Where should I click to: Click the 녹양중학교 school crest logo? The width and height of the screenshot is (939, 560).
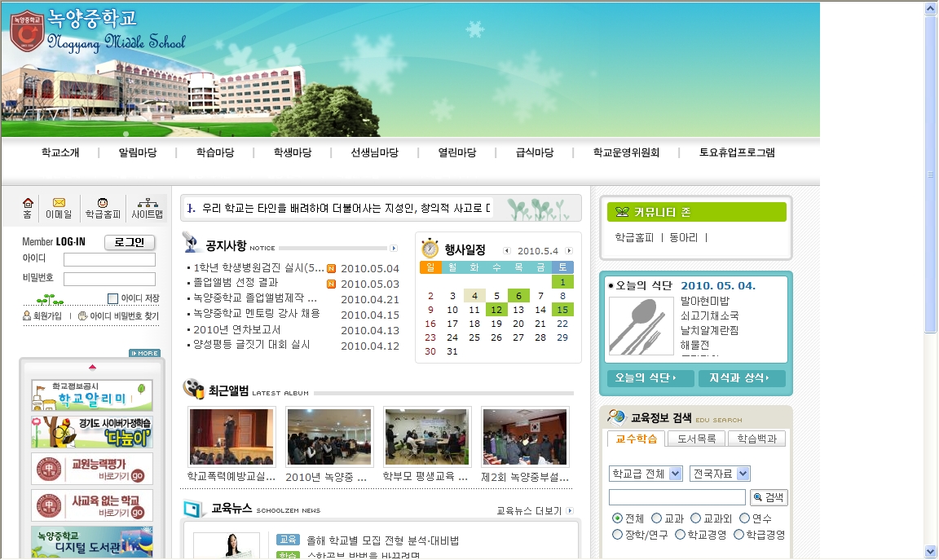[26, 31]
